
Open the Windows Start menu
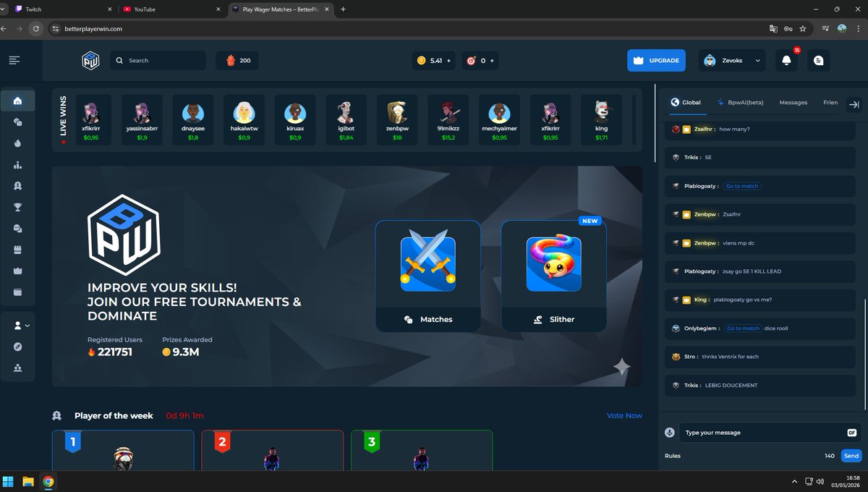point(9,481)
